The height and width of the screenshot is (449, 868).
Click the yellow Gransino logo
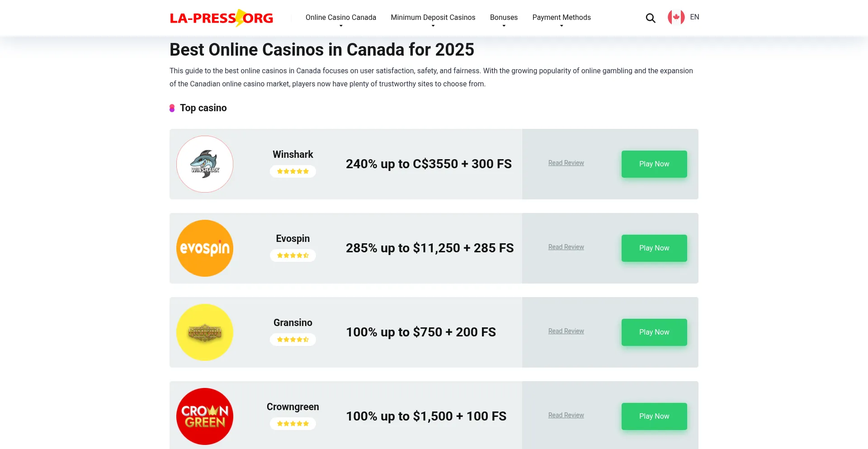pyautogui.click(x=205, y=332)
